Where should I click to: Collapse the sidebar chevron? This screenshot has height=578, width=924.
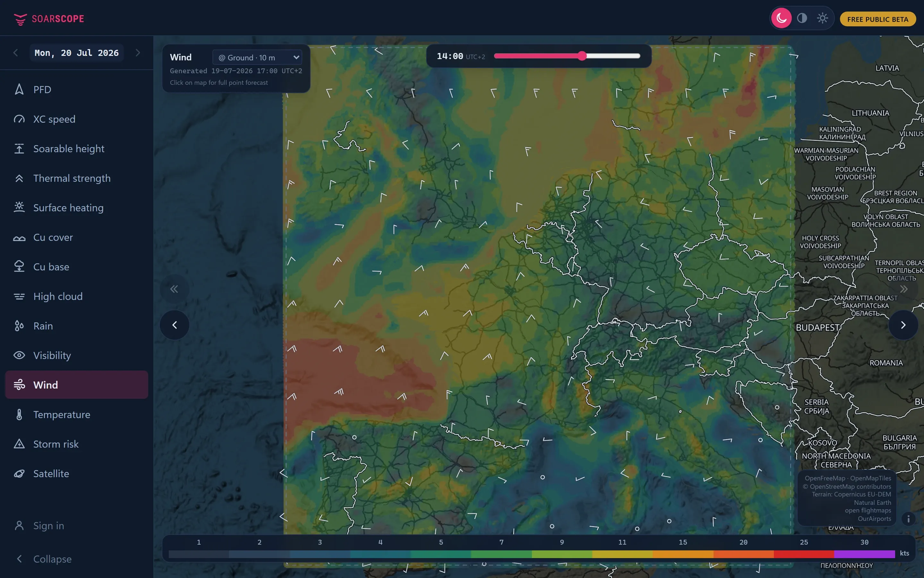click(19, 559)
